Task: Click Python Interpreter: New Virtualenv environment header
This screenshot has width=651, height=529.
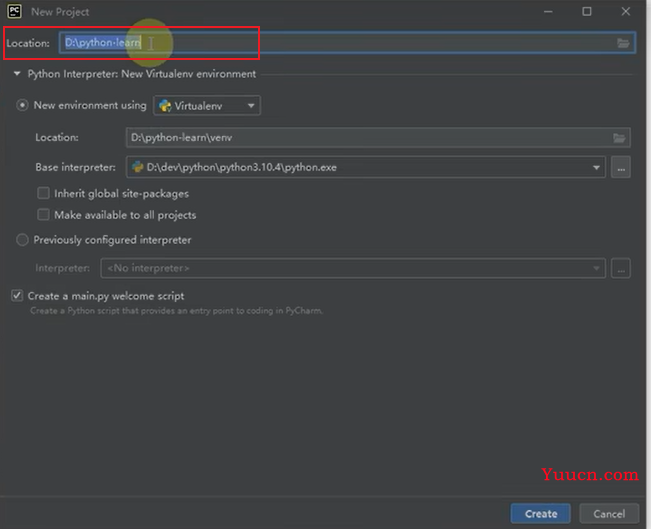Action: point(142,74)
